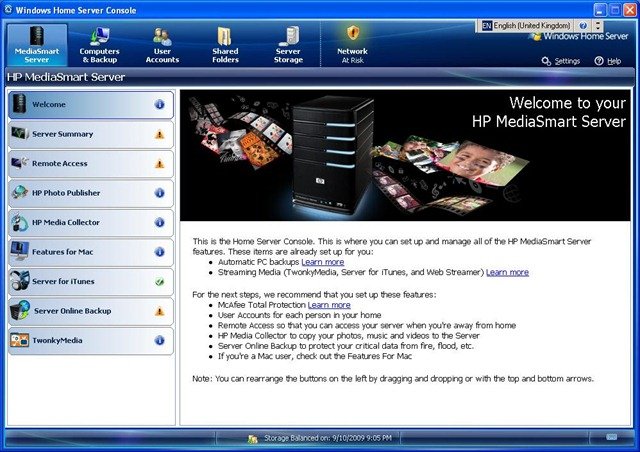This screenshot has height=452, width=640.
Task: Click info icon on HP Photo Publisher row
Action: tap(160, 193)
